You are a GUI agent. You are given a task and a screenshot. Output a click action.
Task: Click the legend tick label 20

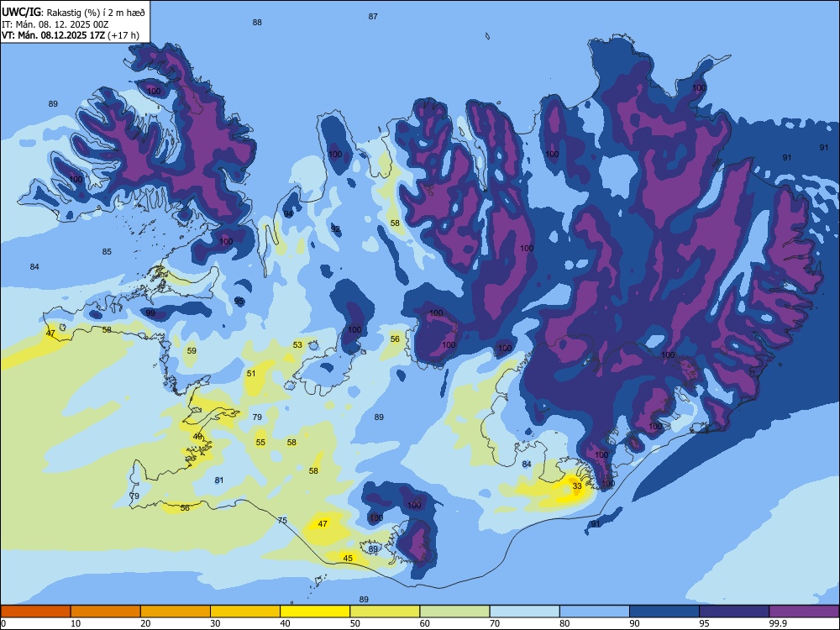point(145,623)
